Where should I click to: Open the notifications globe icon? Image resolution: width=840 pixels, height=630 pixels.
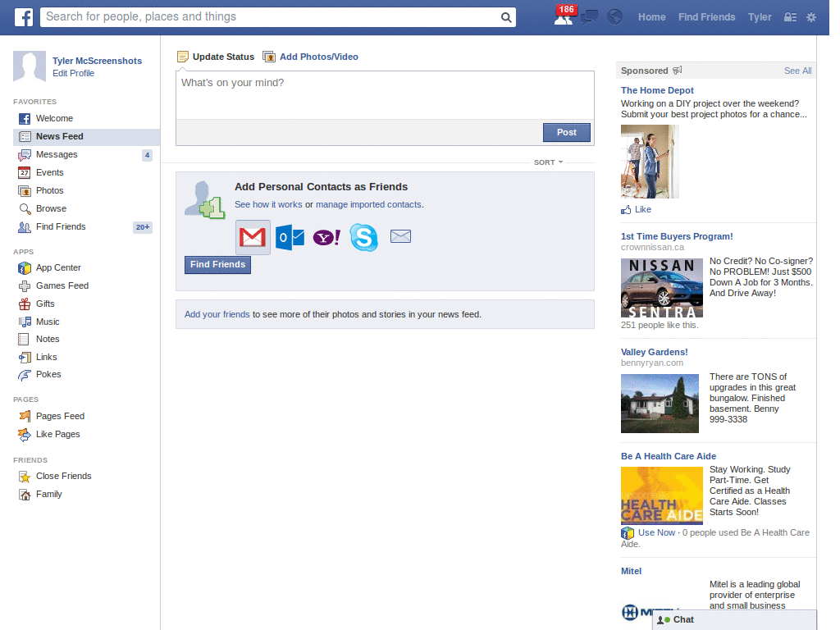point(615,17)
